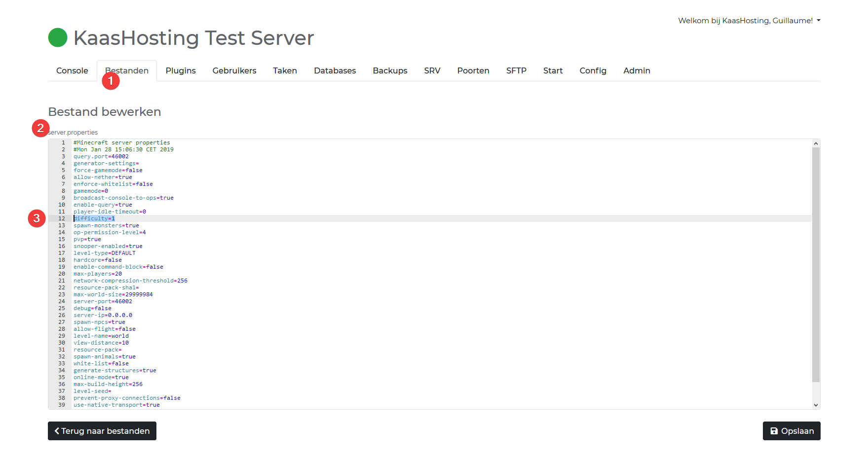Screen dimensions: 868x458
Task: Switch to the Console tab
Action: [72, 71]
